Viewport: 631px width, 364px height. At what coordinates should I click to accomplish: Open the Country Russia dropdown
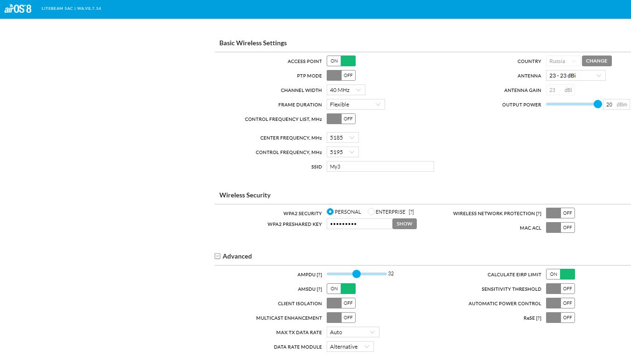(563, 61)
